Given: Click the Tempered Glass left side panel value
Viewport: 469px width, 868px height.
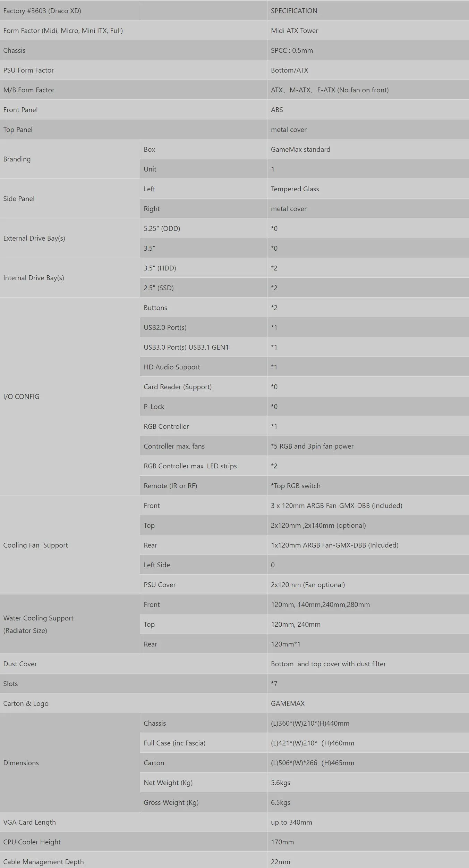Looking at the screenshot, I should click(x=295, y=189).
